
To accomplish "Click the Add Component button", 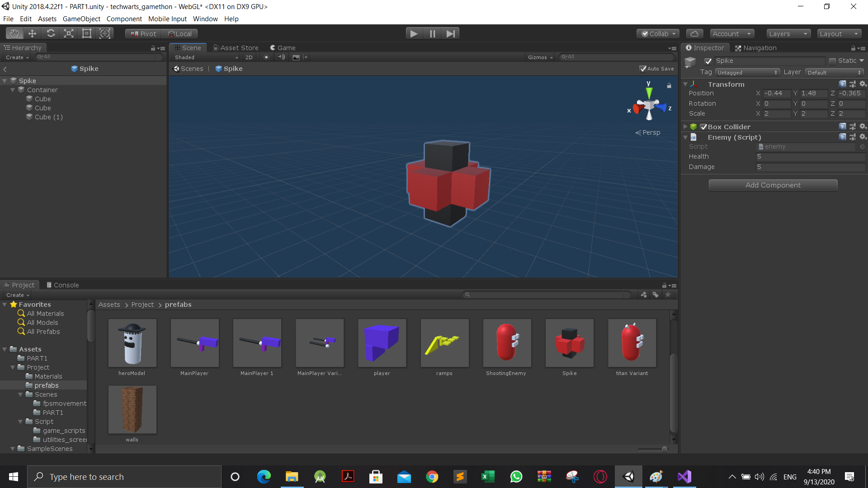I will click(x=773, y=185).
